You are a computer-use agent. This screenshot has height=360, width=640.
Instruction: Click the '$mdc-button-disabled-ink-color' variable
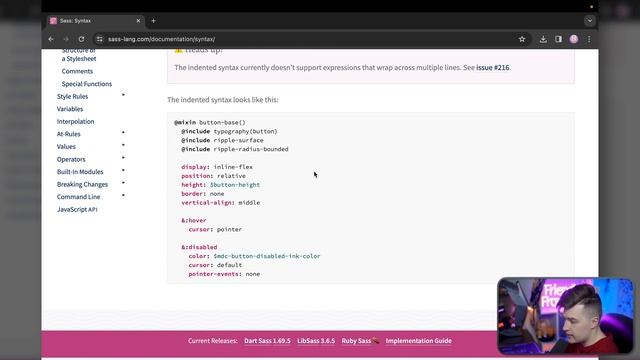tap(267, 256)
